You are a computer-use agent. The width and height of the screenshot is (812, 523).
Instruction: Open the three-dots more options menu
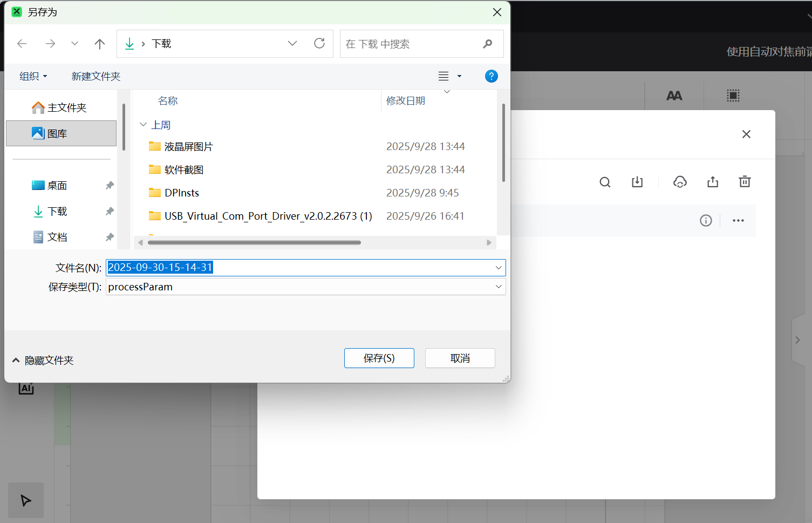pos(738,220)
